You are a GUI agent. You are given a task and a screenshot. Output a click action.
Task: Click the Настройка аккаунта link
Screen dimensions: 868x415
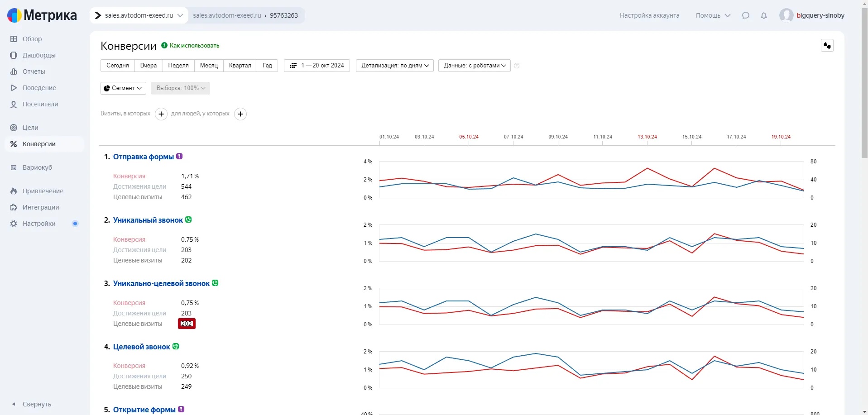tap(649, 15)
